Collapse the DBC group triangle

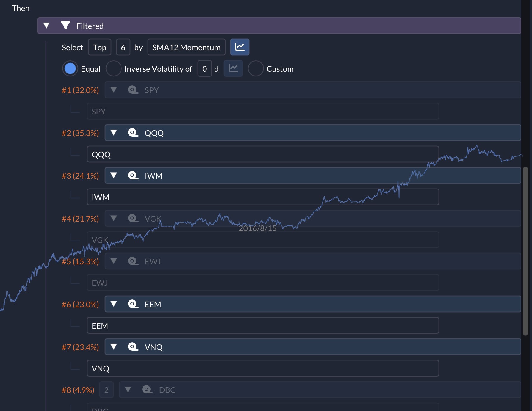pyautogui.click(x=128, y=390)
